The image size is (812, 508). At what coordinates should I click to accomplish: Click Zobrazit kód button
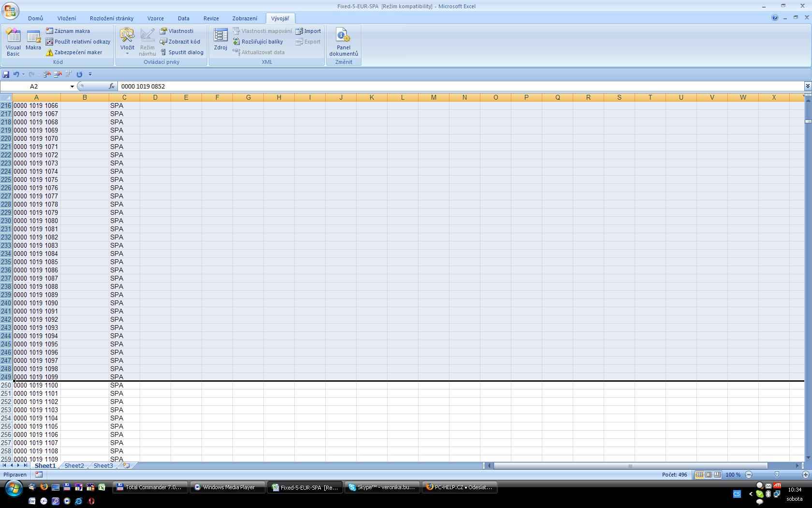[180, 42]
